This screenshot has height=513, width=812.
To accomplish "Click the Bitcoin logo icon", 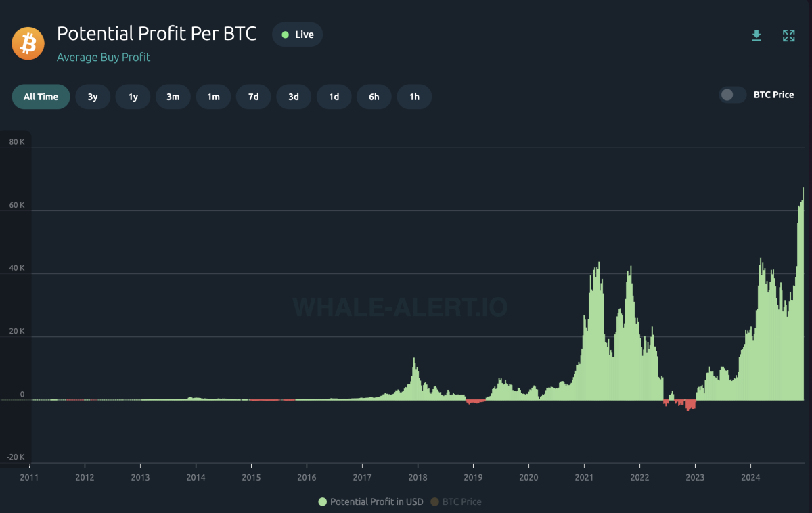I will (28, 43).
